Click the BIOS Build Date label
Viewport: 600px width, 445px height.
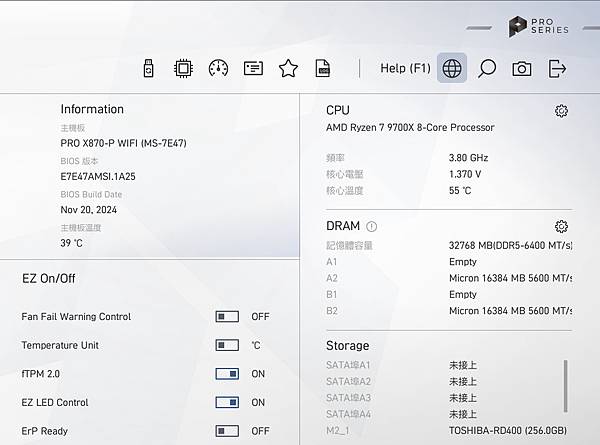tap(91, 194)
